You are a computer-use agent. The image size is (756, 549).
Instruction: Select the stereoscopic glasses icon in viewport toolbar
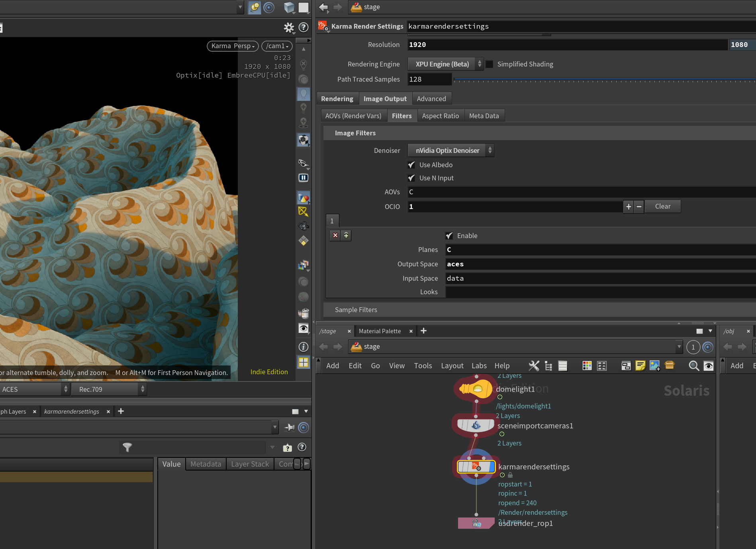coord(303,163)
